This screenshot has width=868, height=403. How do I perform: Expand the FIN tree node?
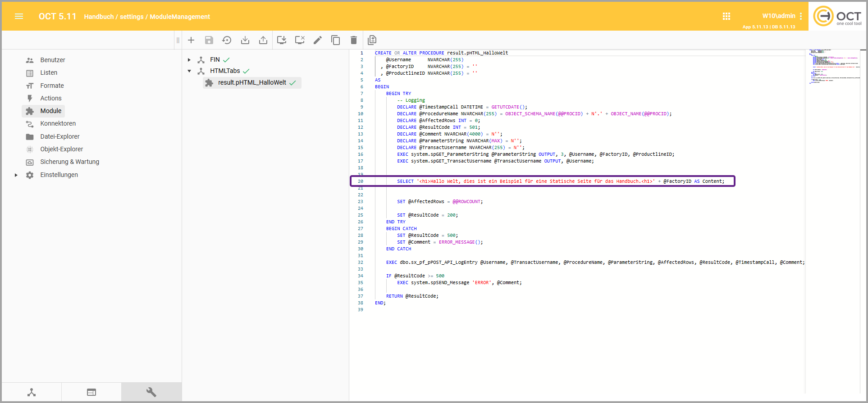pyautogui.click(x=189, y=60)
